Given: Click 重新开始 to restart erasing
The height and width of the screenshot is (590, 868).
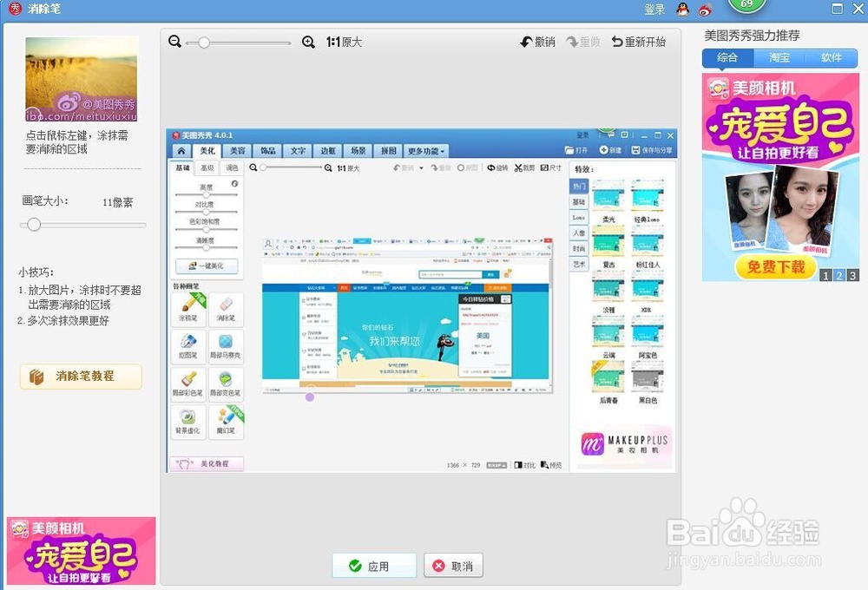Looking at the screenshot, I should coord(638,42).
